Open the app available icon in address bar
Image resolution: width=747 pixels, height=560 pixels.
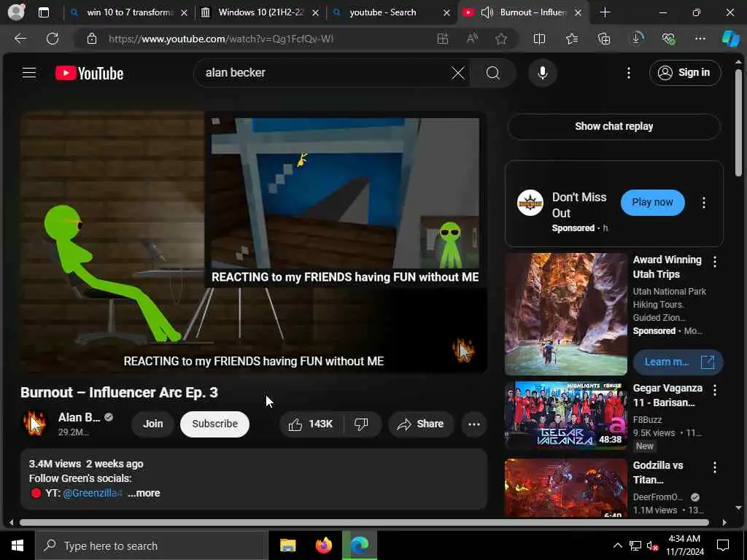(x=443, y=39)
